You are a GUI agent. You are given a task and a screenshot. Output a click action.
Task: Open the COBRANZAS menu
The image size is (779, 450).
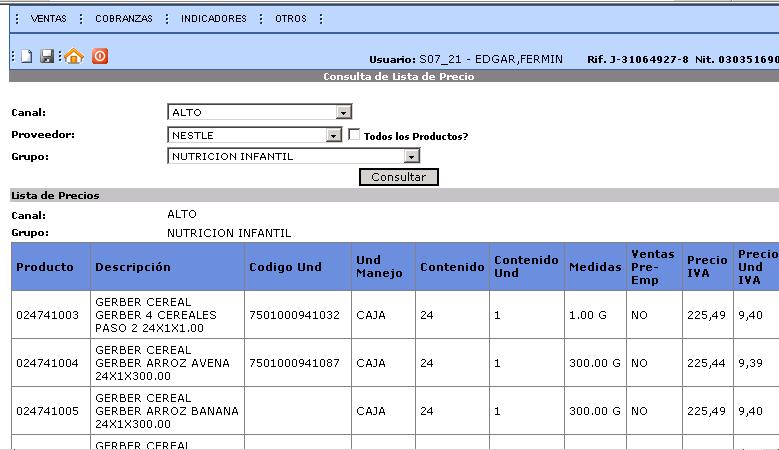tap(124, 19)
